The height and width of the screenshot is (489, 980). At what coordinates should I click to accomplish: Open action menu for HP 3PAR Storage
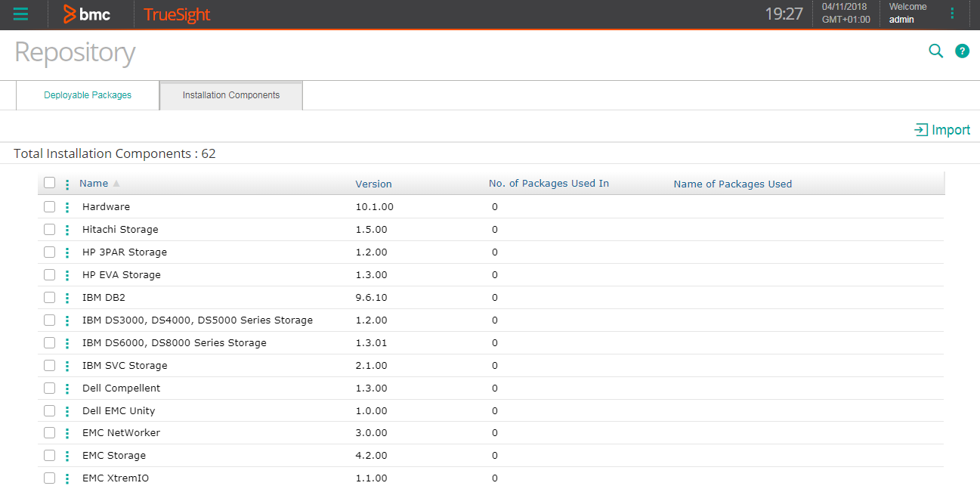67,252
